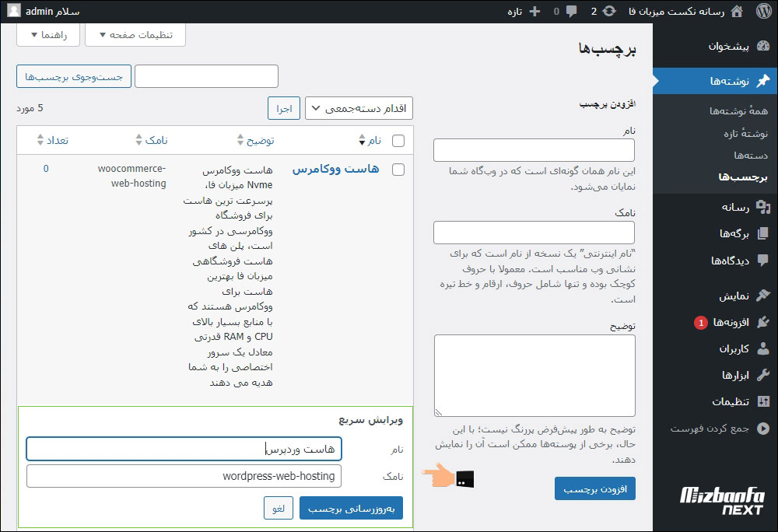Click the برگه‌ها pages icon
Viewport: 778px width, 532px height.
point(763,233)
